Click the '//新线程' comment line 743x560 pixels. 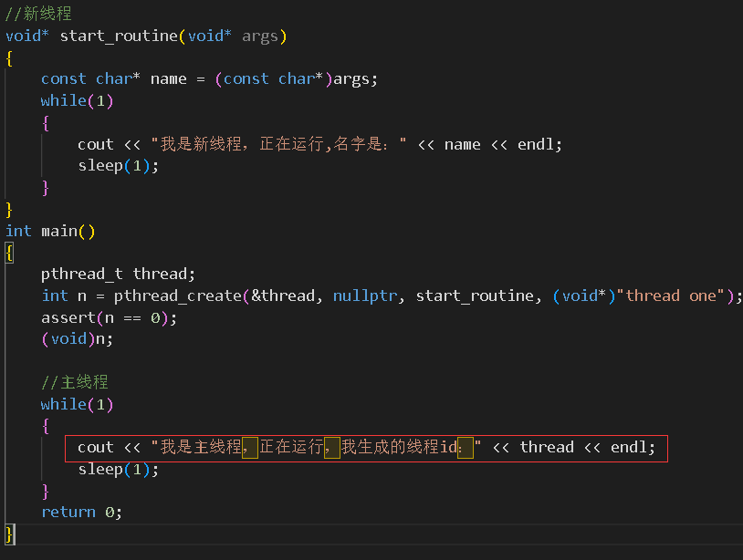[x=38, y=14]
